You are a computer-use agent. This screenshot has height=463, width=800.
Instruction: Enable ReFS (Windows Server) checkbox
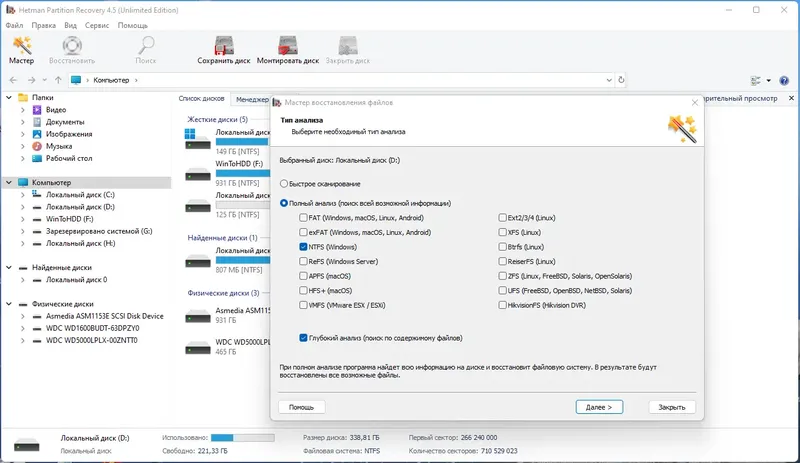click(303, 261)
